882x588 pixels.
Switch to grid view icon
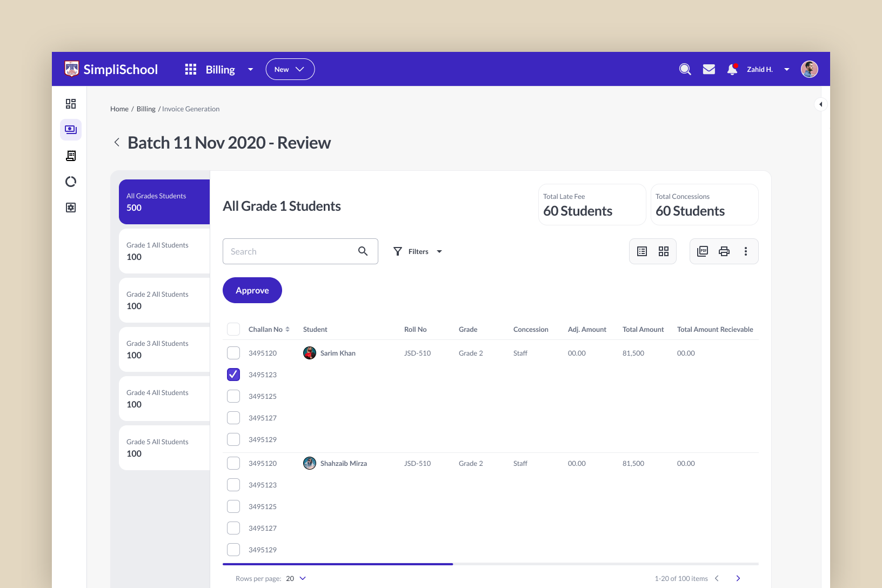664,251
